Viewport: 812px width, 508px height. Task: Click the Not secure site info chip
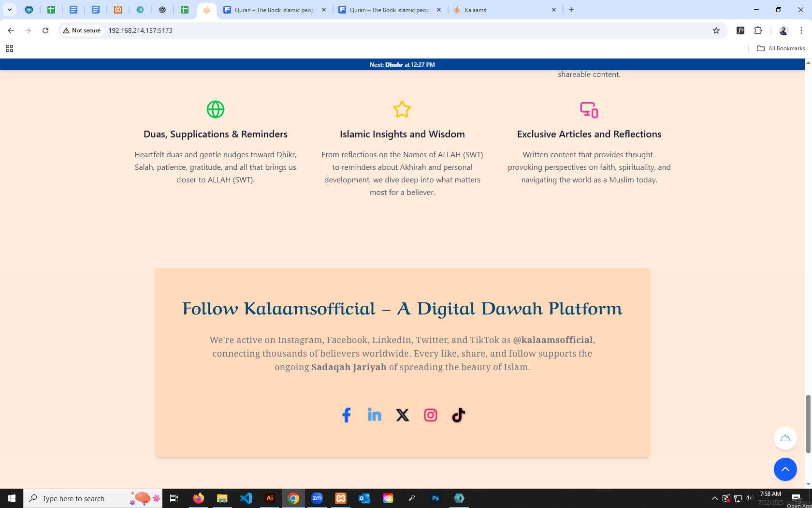click(82, 30)
